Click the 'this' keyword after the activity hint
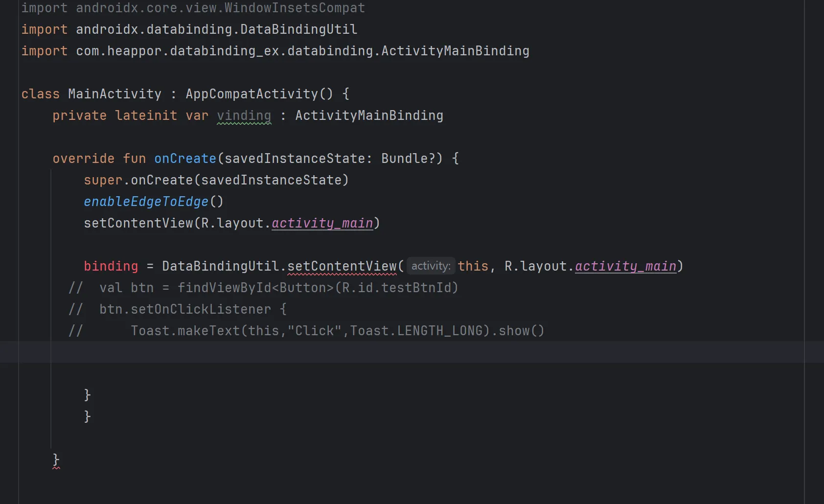Screen dimensions: 824x504 pos(473,266)
